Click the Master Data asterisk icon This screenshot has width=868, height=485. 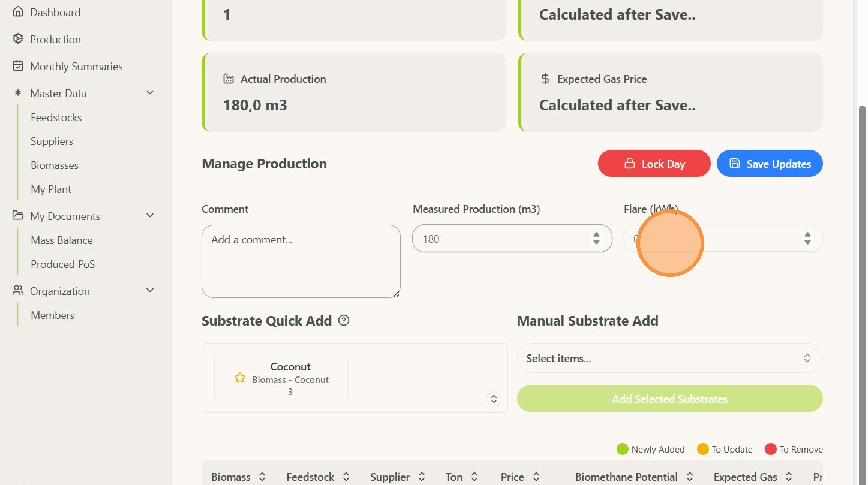click(x=18, y=93)
